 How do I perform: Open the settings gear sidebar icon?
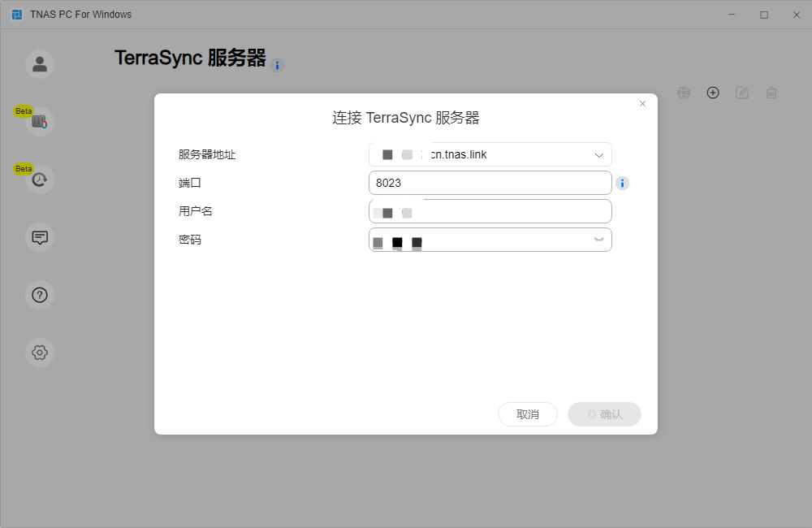point(40,353)
